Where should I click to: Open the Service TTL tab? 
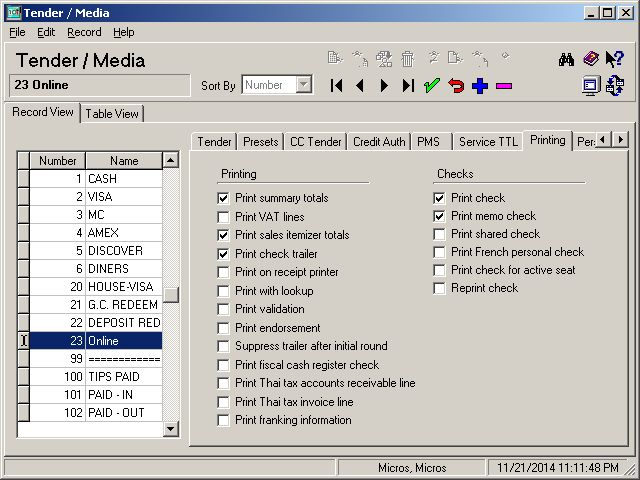tap(488, 142)
